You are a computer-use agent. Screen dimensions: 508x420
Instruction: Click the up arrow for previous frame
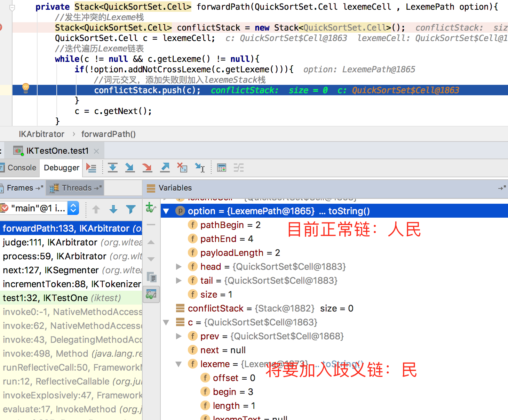tap(96, 209)
